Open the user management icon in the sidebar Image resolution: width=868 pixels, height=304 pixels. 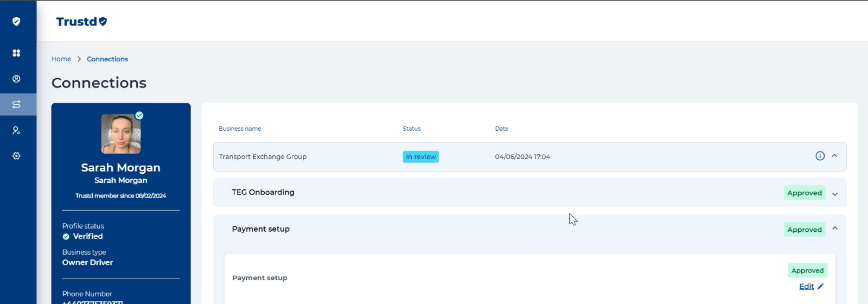click(16, 130)
